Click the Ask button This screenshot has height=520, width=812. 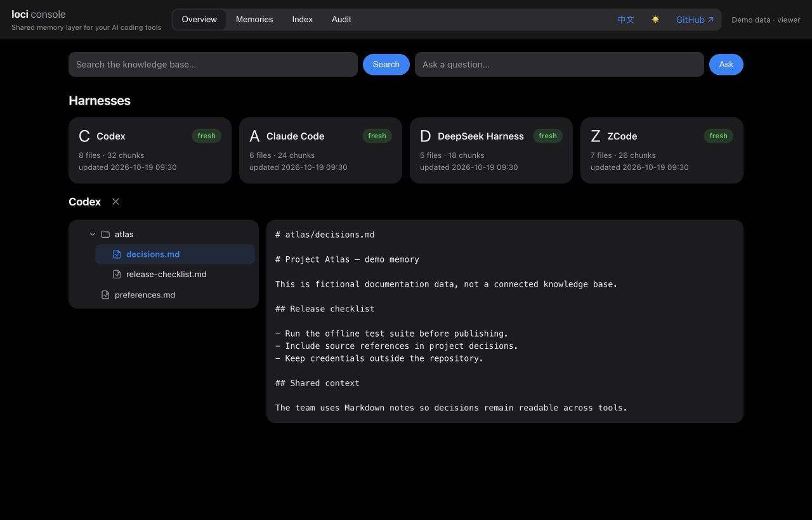click(x=726, y=64)
